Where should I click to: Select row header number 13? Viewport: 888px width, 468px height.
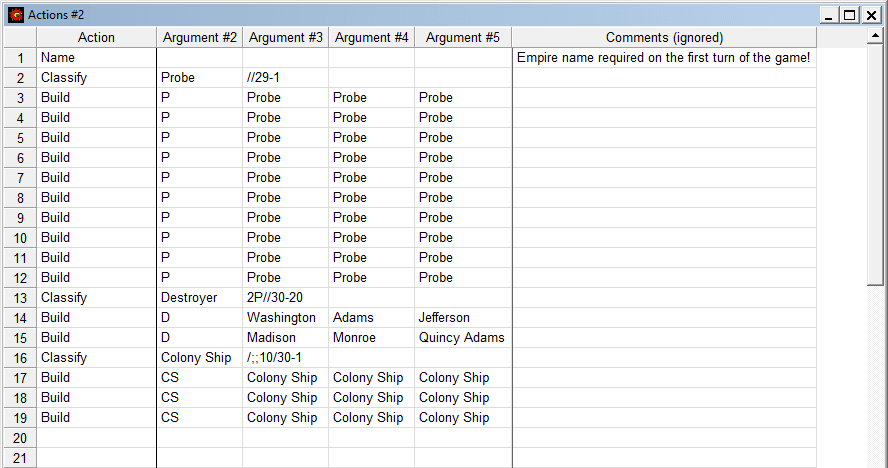(x=19, y=298)
